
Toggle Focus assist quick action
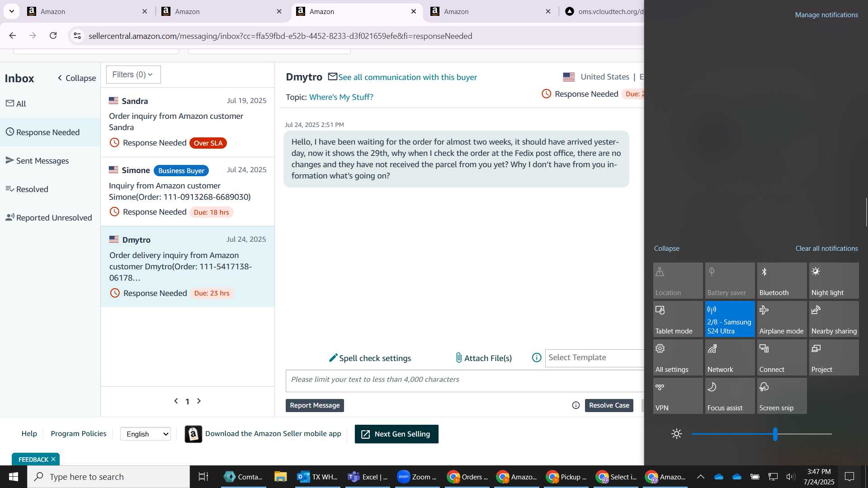[x=730, y=396]
